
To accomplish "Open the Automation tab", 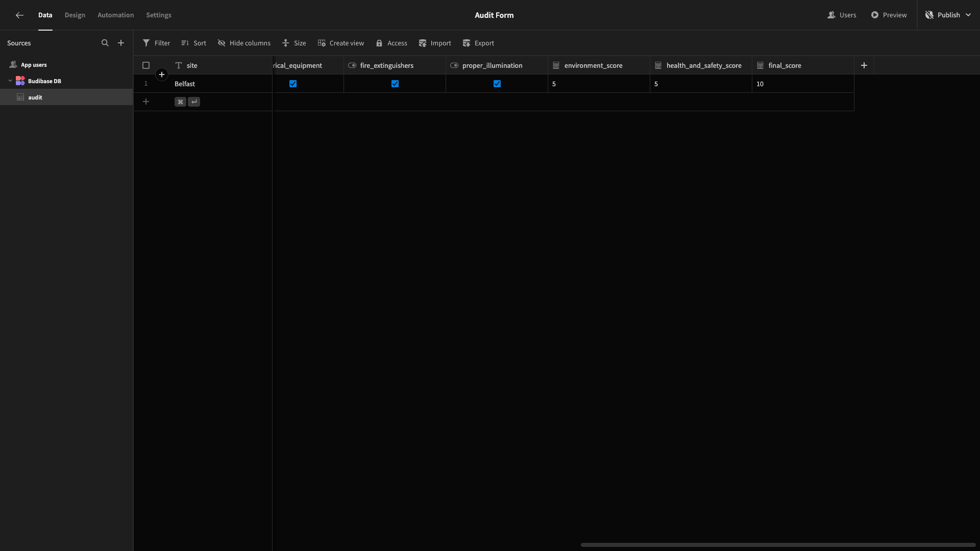I will [x=116, y=15].
